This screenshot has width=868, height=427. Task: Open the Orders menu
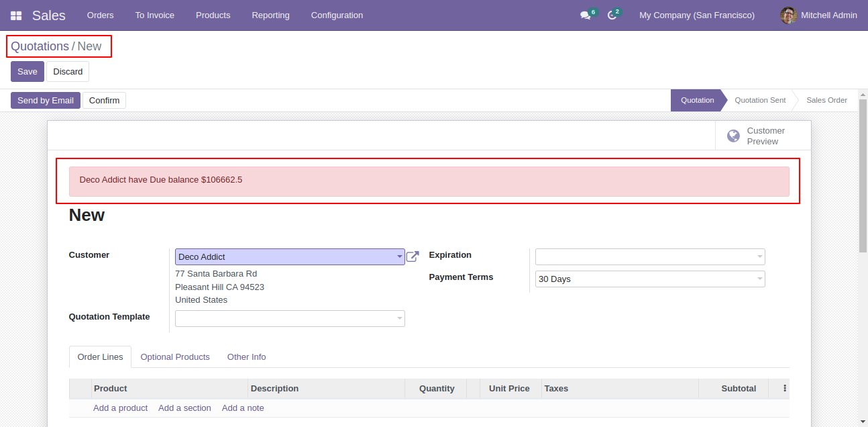click(x=101, y=15)
